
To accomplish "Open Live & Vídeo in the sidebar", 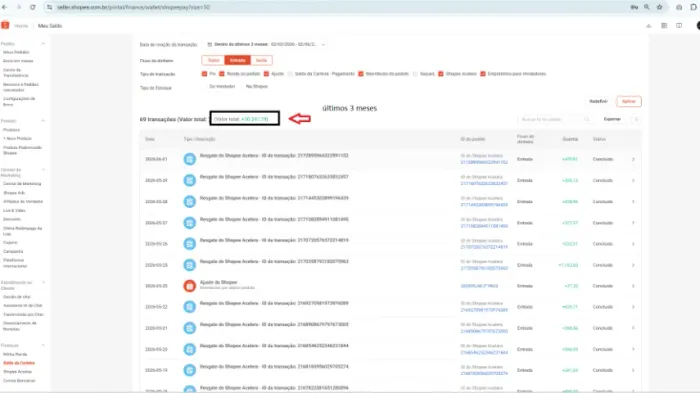I will (14, 210).
